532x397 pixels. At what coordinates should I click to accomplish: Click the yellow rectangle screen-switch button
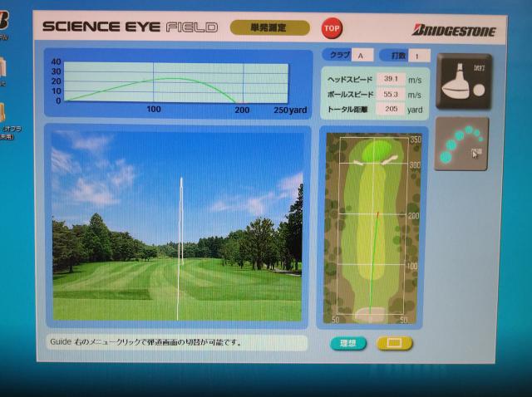[394, 344]
